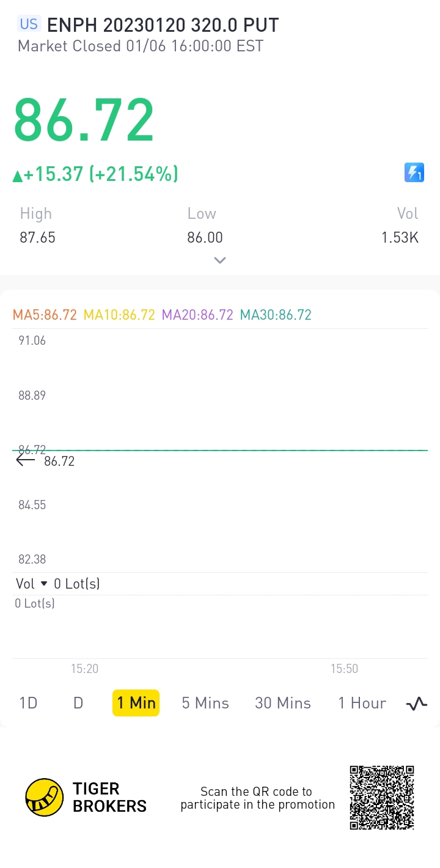440x868 pixels.
Task: Open the chart indicator waveform icon
Action: point(417,704)
